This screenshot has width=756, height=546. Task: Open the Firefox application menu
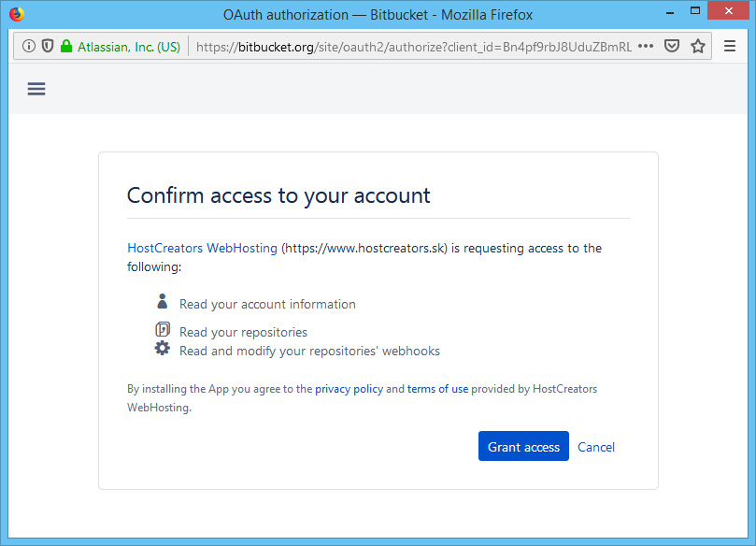pyautogui.click(x=730, y=47)
